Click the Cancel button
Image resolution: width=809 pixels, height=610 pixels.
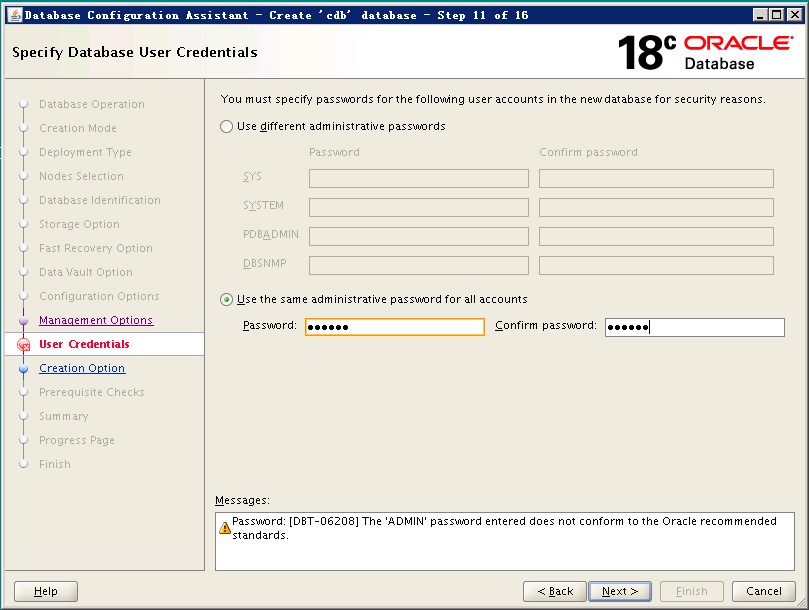pyautogui.click(x=764, y=591)
